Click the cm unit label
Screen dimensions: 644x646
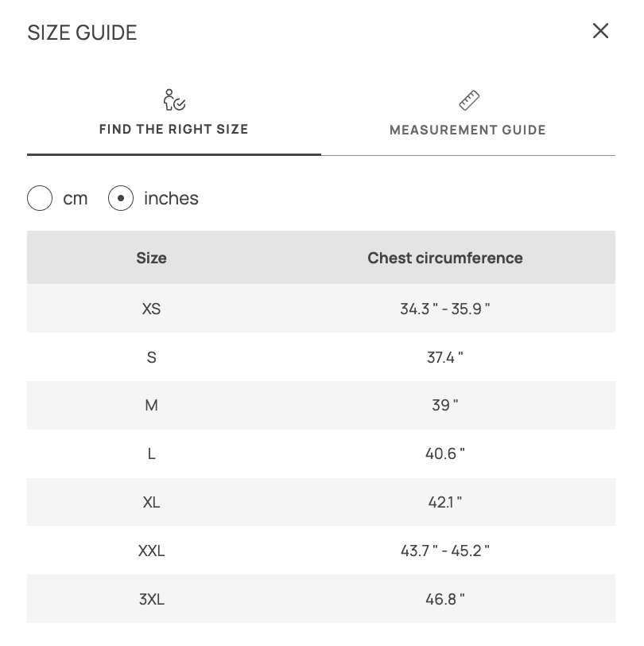[x=76, y=198]
